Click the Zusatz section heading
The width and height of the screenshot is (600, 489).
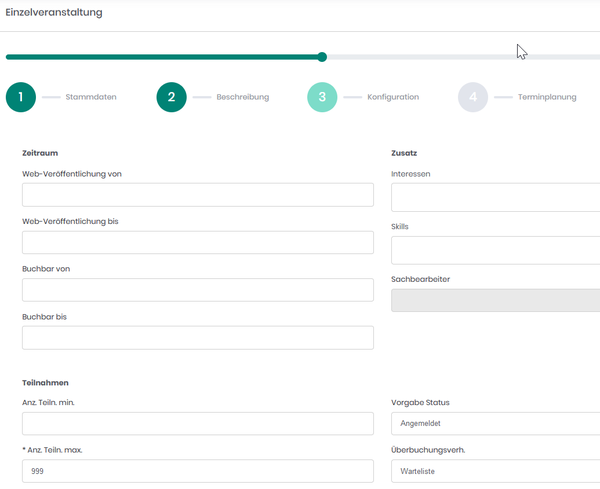[x=404, y=153]
